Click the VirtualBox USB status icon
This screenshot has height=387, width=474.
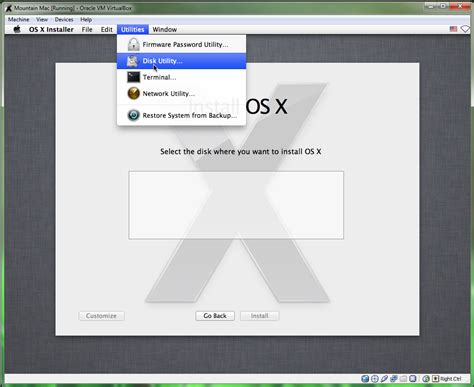[384, 379]
